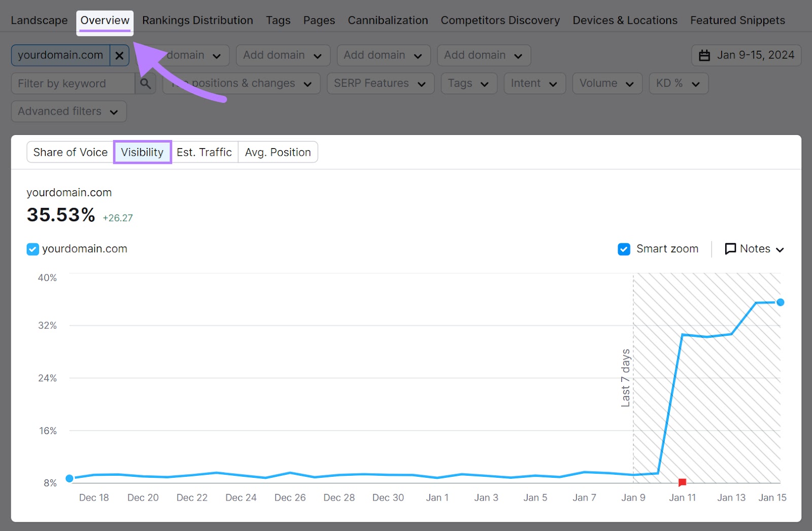Click the 35.53% visibility value

click(x=61, y=215)
